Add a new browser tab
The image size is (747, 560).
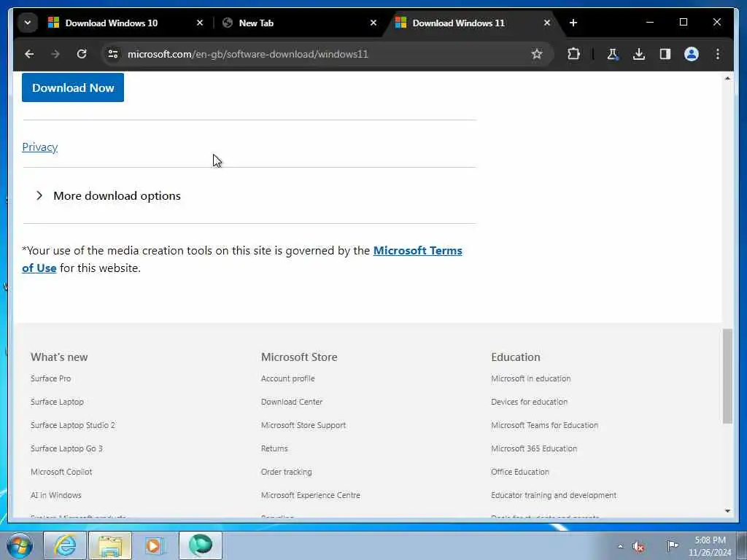pos(573,23)
